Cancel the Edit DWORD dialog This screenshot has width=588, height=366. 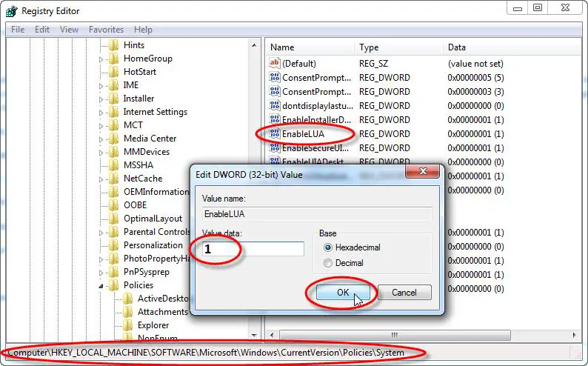[x=404, y=293]
